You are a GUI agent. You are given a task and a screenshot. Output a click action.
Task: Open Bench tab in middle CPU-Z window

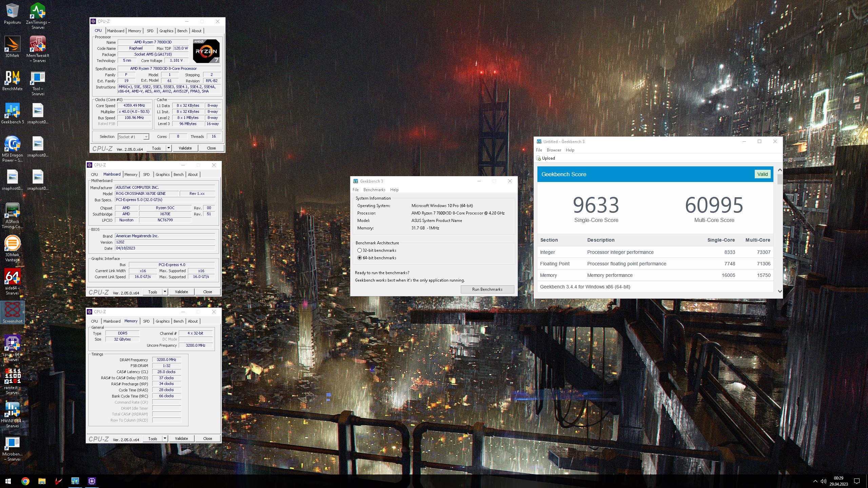(179, 175)
